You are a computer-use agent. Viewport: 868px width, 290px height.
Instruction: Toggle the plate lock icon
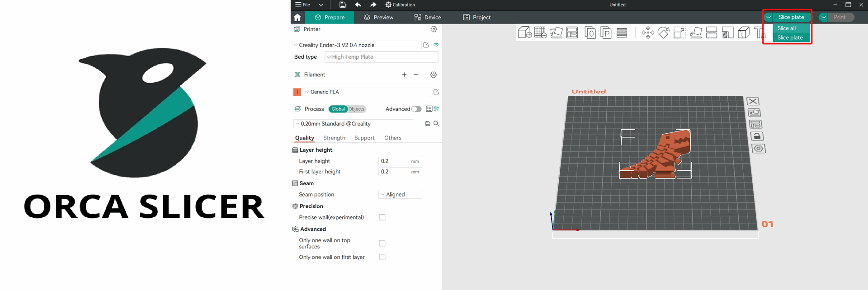(757, 136)
